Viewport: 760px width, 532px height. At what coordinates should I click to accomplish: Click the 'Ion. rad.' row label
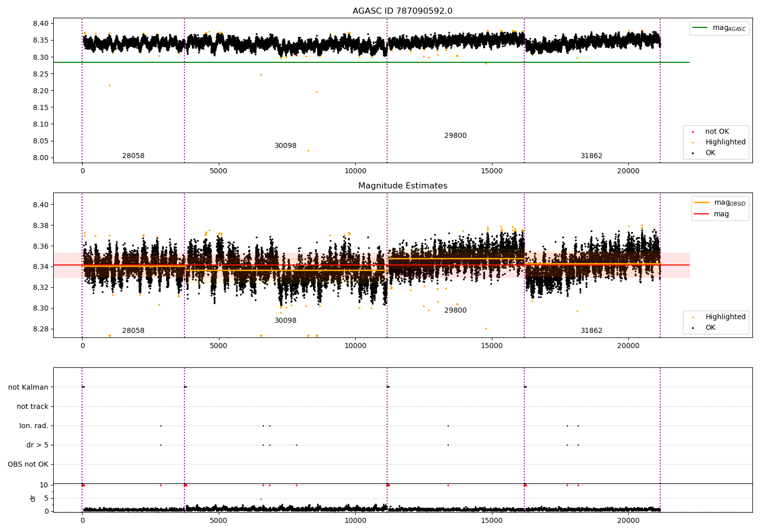click(x=34, y=426)
